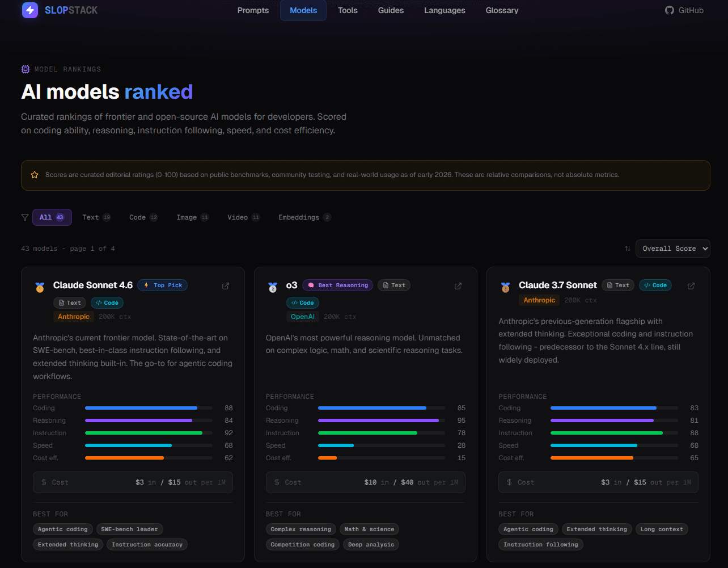The height and width of the screenshot is (568, 728).
Task: Open external link icon on Claude 3.7 Sonnet card
Action: [691, 286]
